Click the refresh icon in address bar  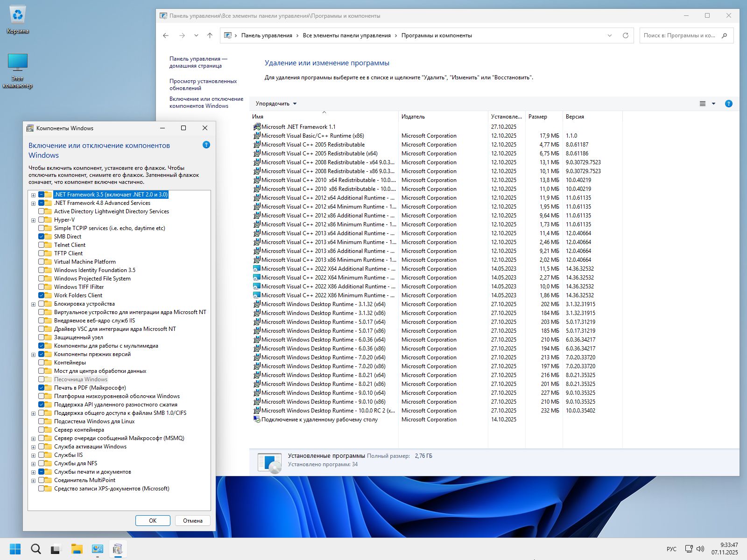626,35
